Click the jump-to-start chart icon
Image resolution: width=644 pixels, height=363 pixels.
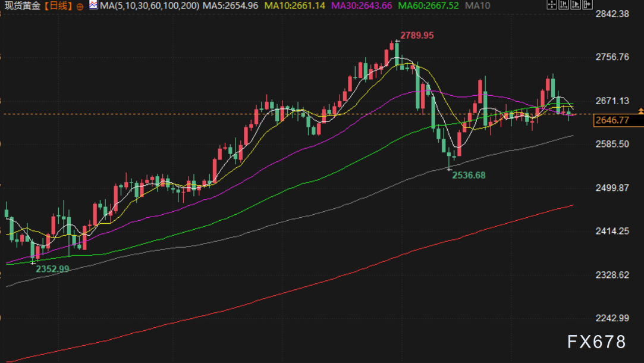(x=564, y=5)
